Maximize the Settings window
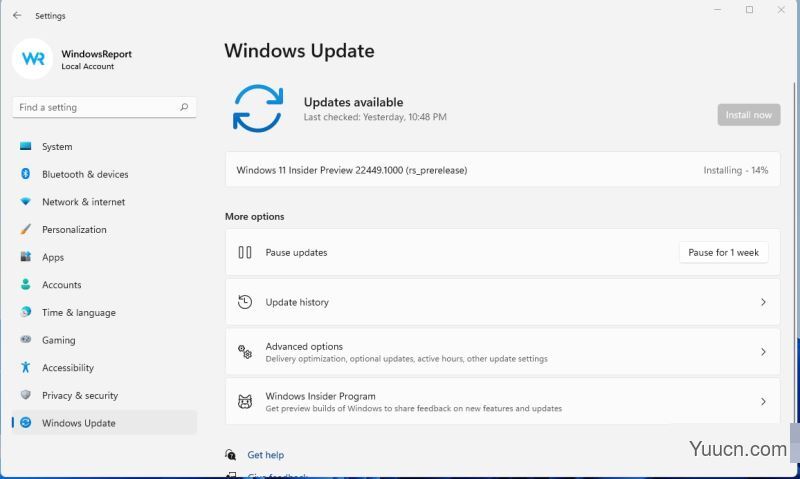The height and width of the screenshot is (479, 800). 749,10
